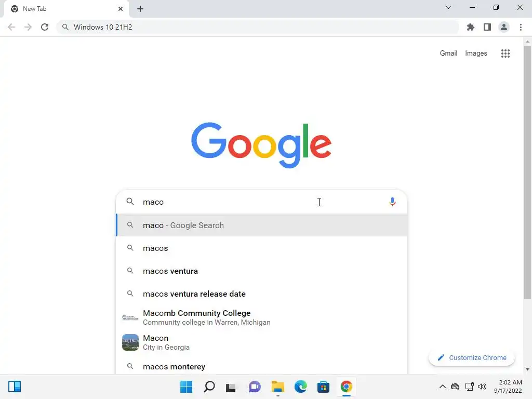
Task: Open the volume speaker tray icon
Action: (x=482, y=387)
